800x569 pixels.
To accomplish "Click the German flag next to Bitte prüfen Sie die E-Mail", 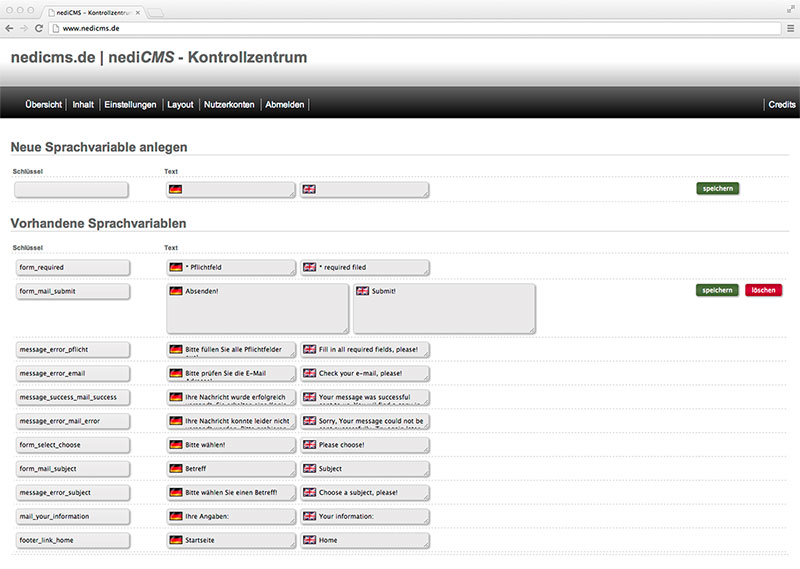I will point(176,373).
